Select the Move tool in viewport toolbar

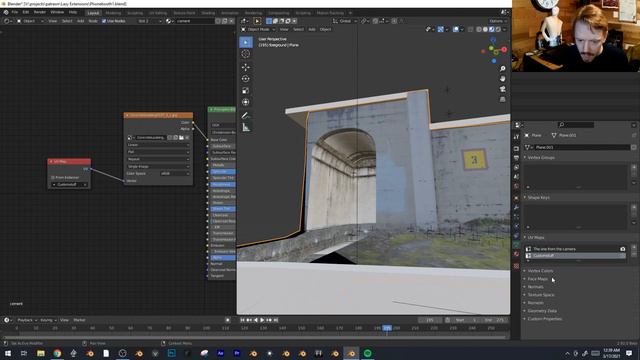pyautogui.click(x=246, y=67)
